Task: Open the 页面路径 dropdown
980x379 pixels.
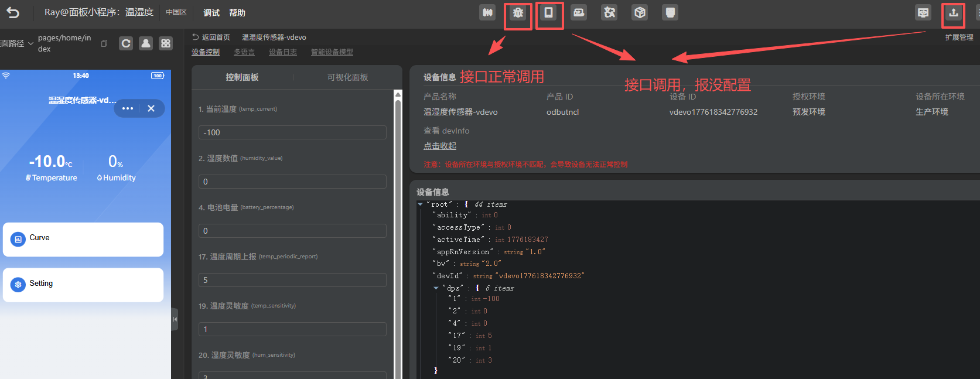Action: tap(16, 43)
